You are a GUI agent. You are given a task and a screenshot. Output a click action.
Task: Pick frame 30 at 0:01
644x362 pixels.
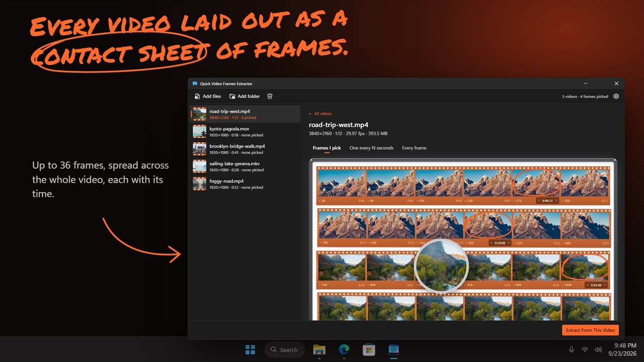342,183
